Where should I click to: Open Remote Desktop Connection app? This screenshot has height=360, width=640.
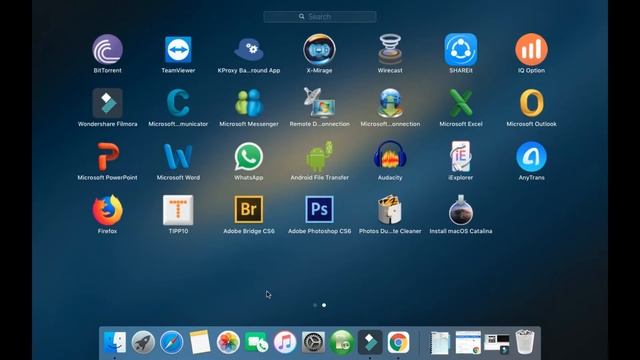pyautogui.click(x=320, y=103)
